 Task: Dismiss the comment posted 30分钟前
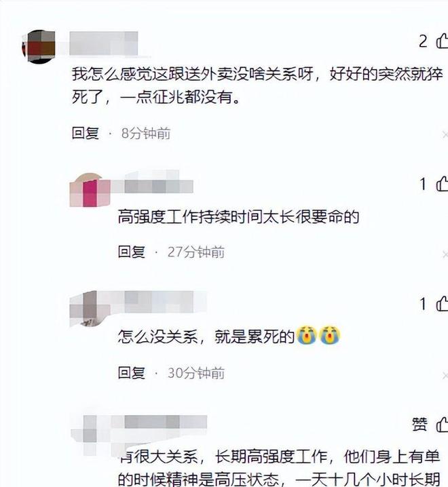point(445,376)
